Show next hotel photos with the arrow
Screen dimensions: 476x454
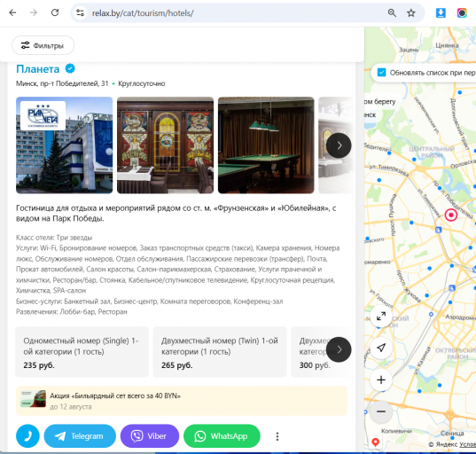pyautogui.click(x=339, y=145)
